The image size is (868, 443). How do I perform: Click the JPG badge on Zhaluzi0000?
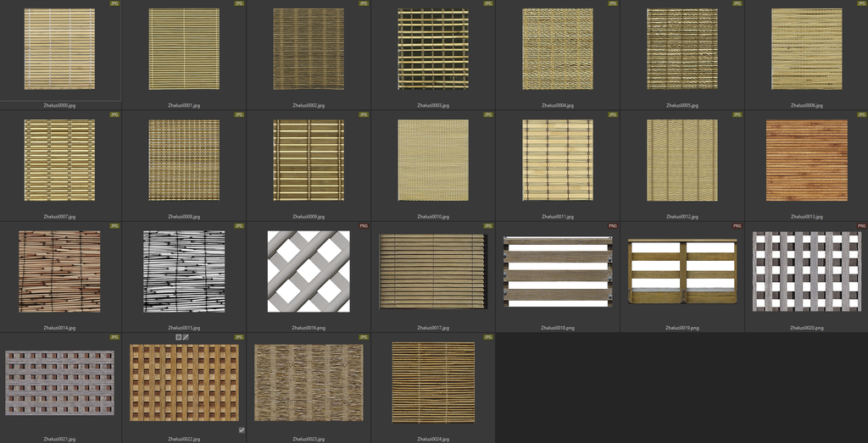coord(115,3)
